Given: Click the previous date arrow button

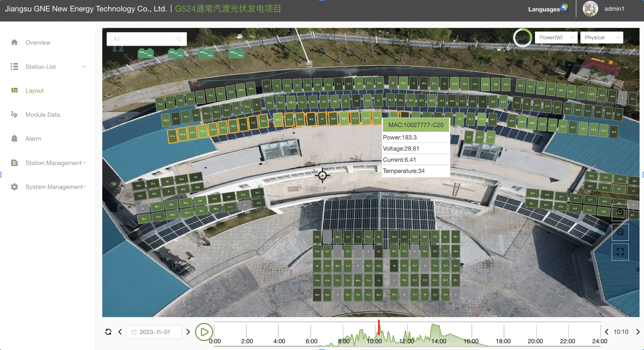Looking at the screenshot, I should pyautogui.click(x=122, y=331).
